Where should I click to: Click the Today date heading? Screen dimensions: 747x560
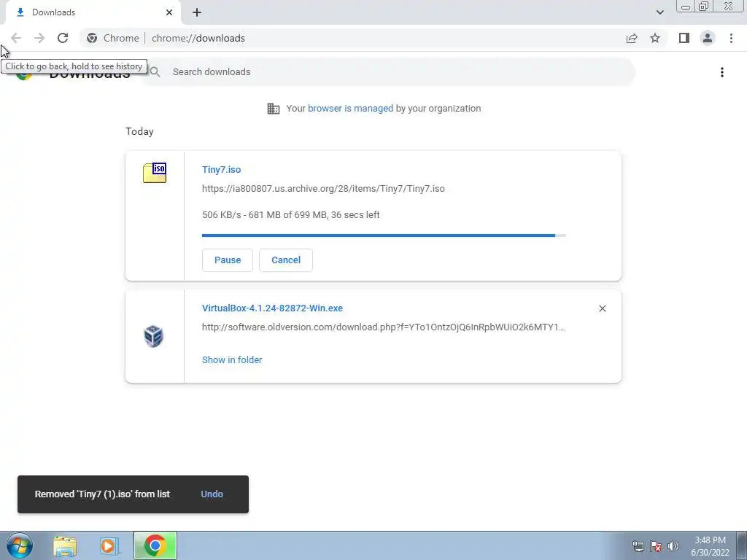coord(139,131)
